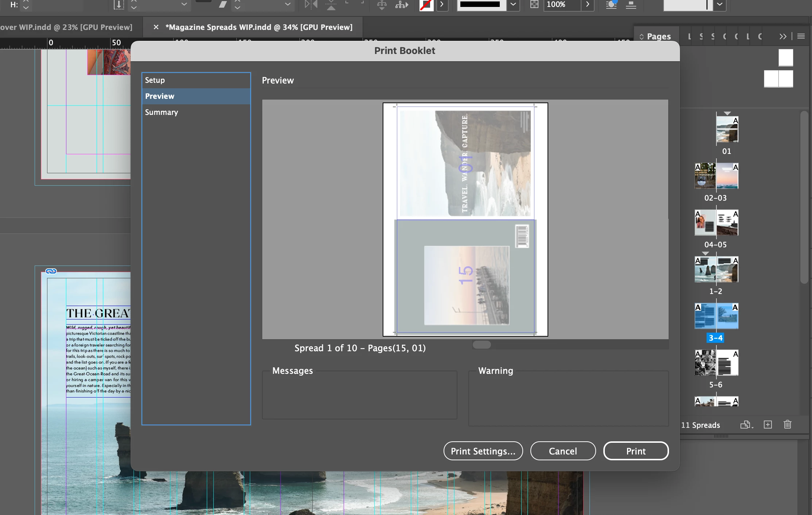812x515 pixels.
Task: Open the Pages panel hamburger menu
Action: (801, 36)
